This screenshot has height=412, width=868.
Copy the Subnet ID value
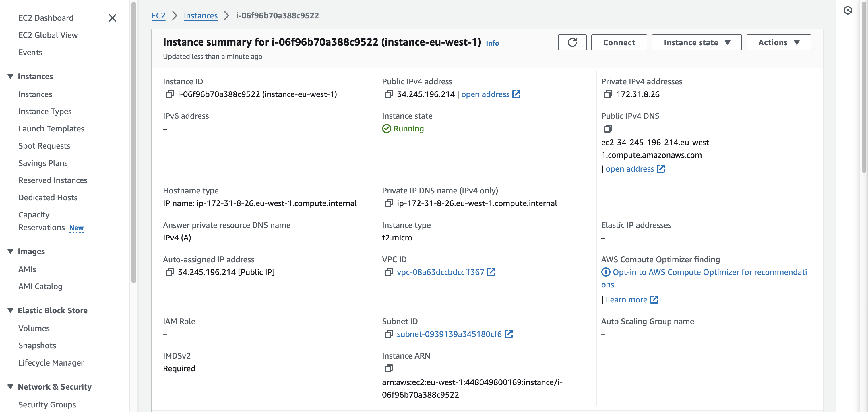pyautogui.click(x=389, y=334)
